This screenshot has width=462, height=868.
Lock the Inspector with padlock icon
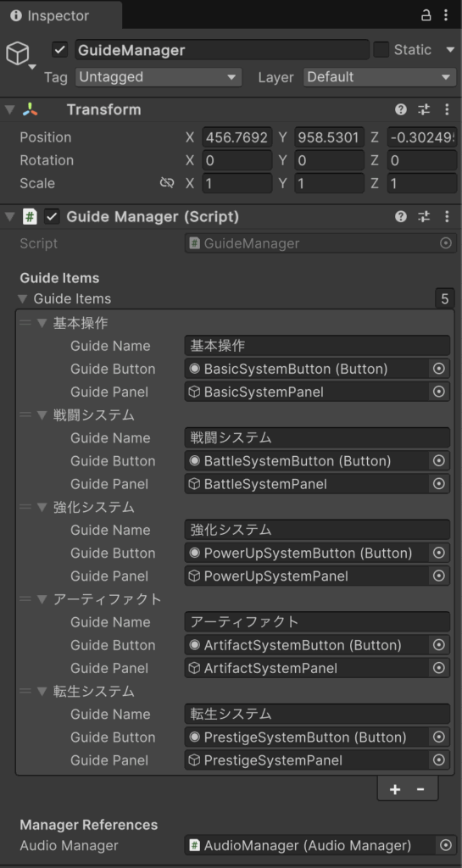(426, 15)
